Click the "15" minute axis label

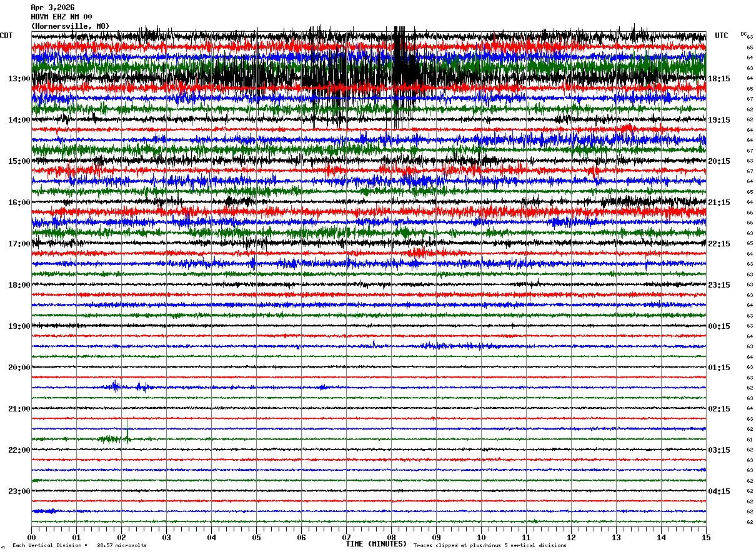(706, 537)
